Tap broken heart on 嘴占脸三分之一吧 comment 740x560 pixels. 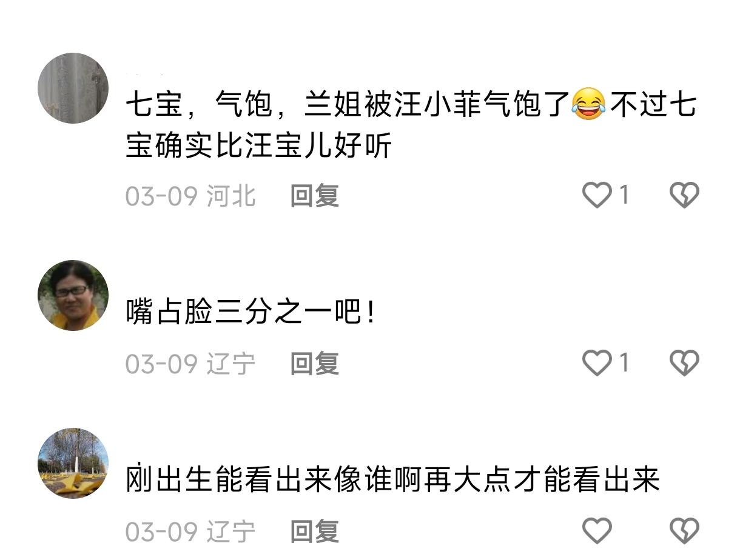point(684,363)
